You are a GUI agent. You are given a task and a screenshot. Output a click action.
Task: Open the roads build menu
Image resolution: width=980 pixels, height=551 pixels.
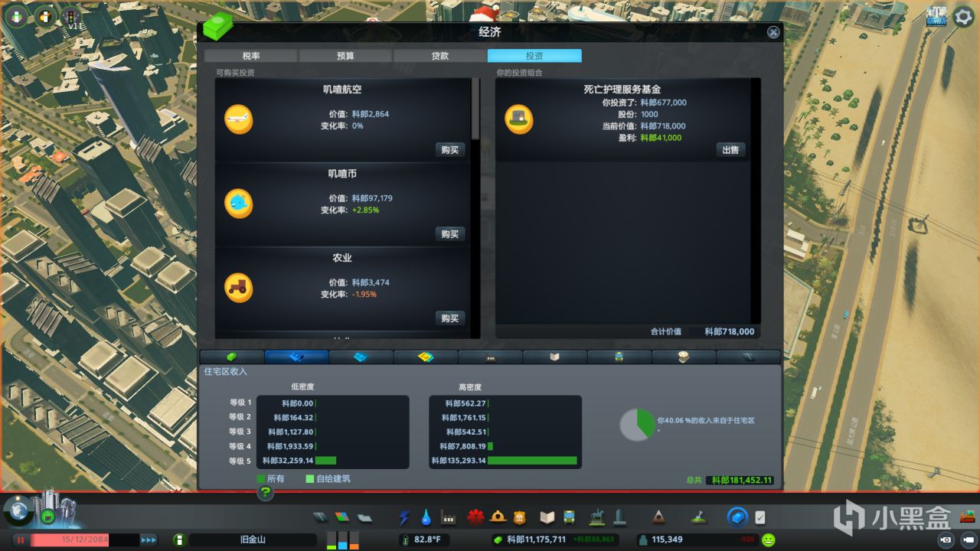pyautogui.click(x=321, y=518)
